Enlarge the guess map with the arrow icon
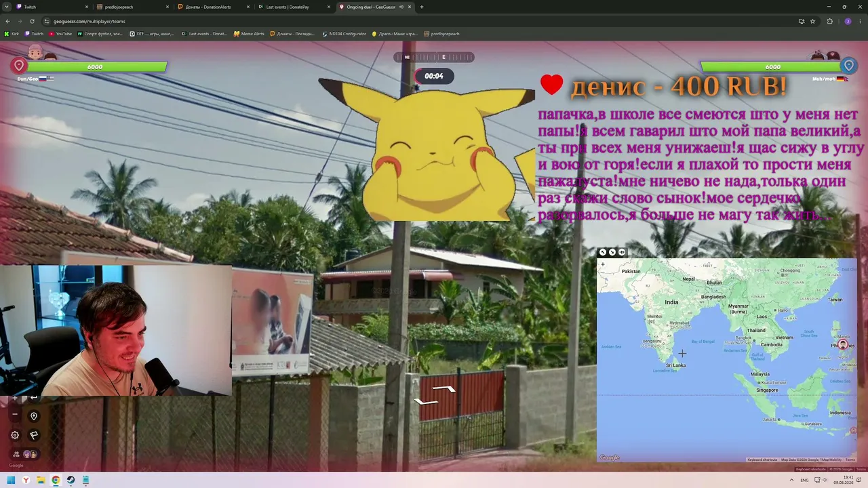 (x=603, y=252)
